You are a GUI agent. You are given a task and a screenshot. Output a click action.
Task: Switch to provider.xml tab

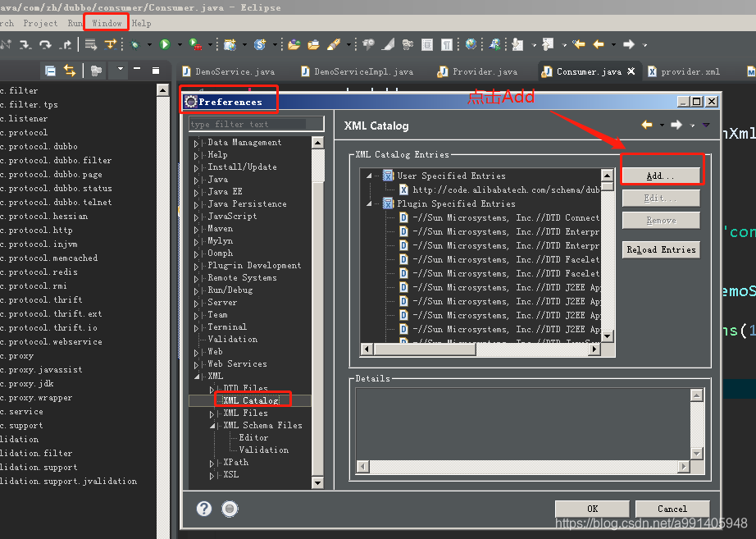(684, 71)
